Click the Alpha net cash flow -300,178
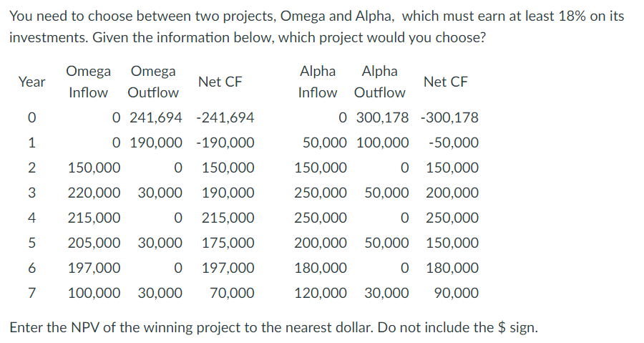Image resolution: width=644 pixels, height=343 pixels. point(450,117)
